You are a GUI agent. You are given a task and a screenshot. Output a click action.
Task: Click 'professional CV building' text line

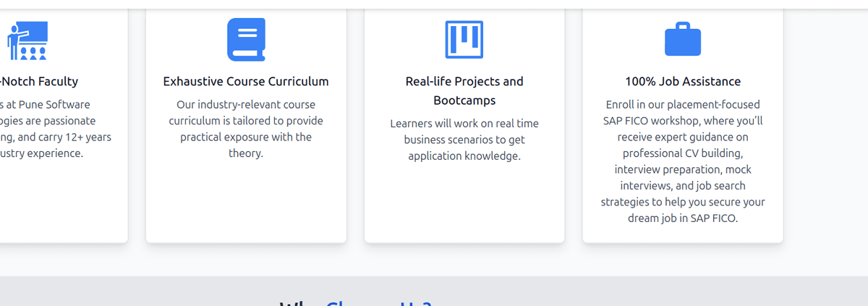(683, 153)
